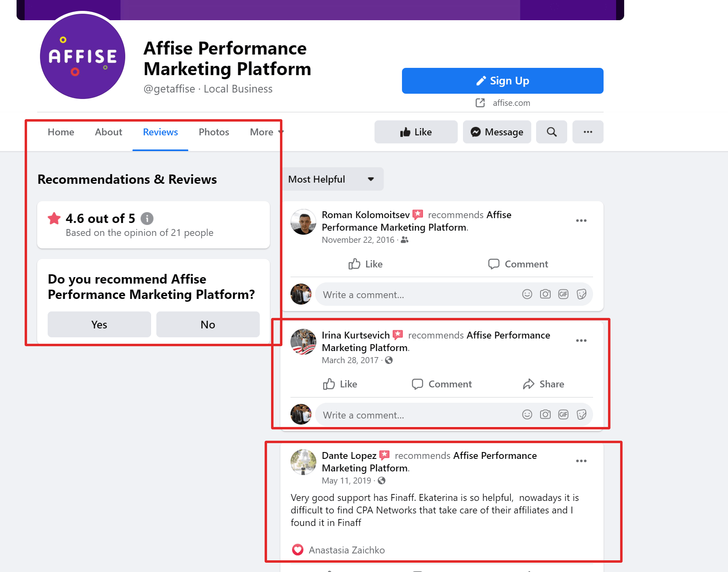Like Irina Kurtsevich's review
Image resolution: width=728 pixels, height=572 pixels.
[340, 384]
